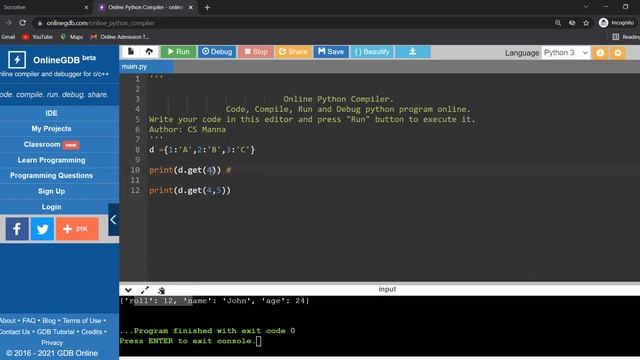Screen dimensions: 640x360
Task: Open Terms of Use footer link
Action: [82, 321]
